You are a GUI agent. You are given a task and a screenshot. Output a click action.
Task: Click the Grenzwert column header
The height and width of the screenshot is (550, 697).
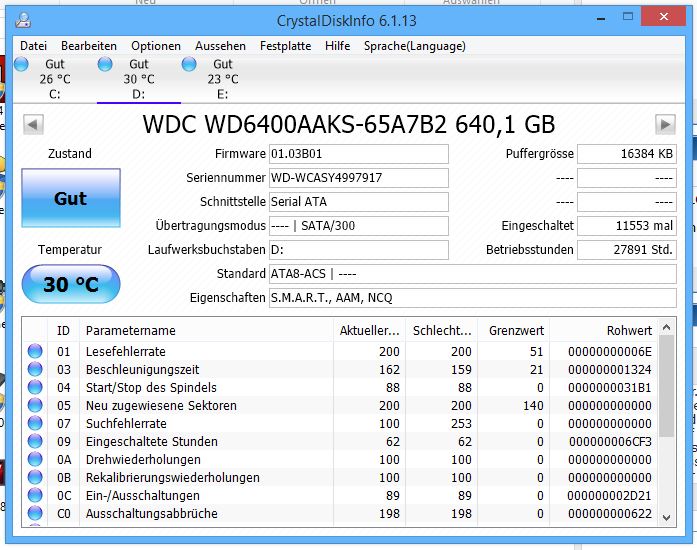513,330
